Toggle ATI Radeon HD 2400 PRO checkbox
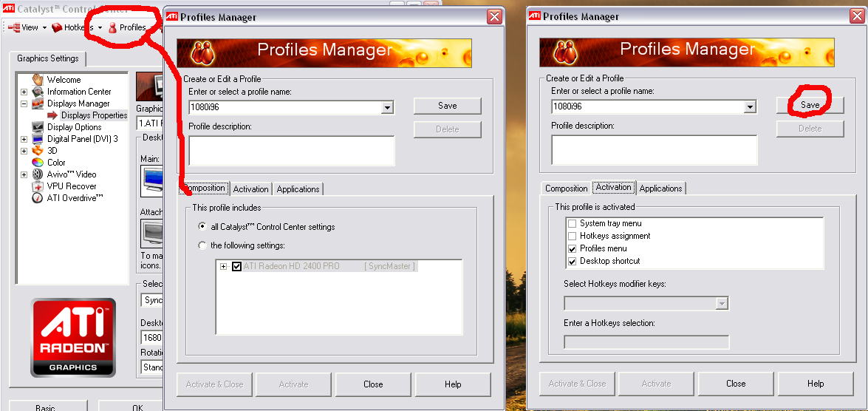 (x=237, y=266)
